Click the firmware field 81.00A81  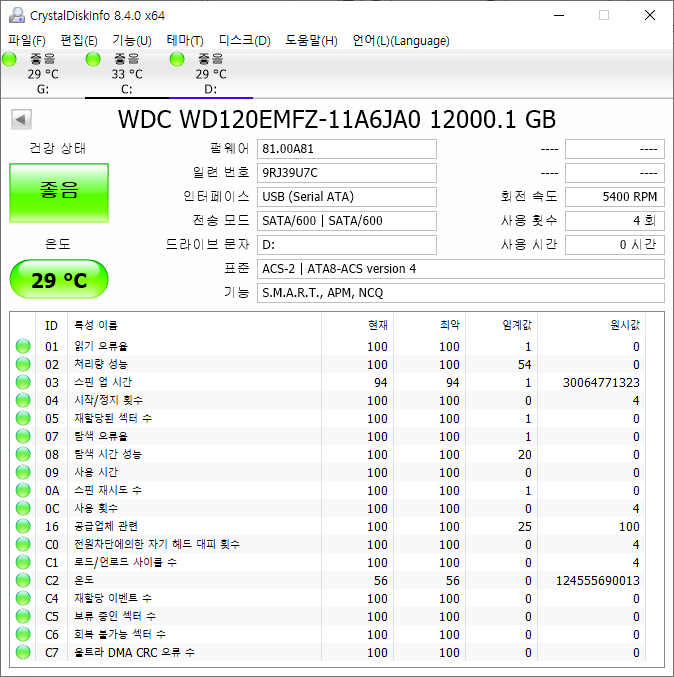pyautogui.click(x=347, y=149)
